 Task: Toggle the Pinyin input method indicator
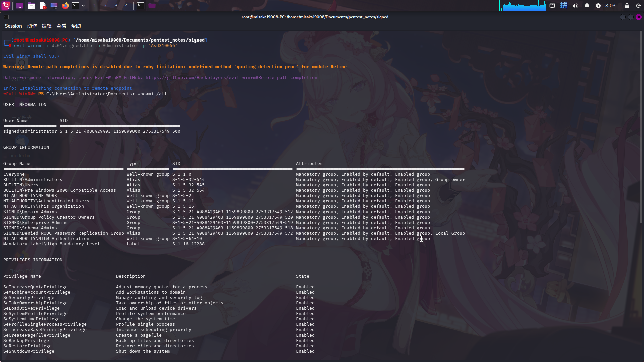tap(564, 6)
